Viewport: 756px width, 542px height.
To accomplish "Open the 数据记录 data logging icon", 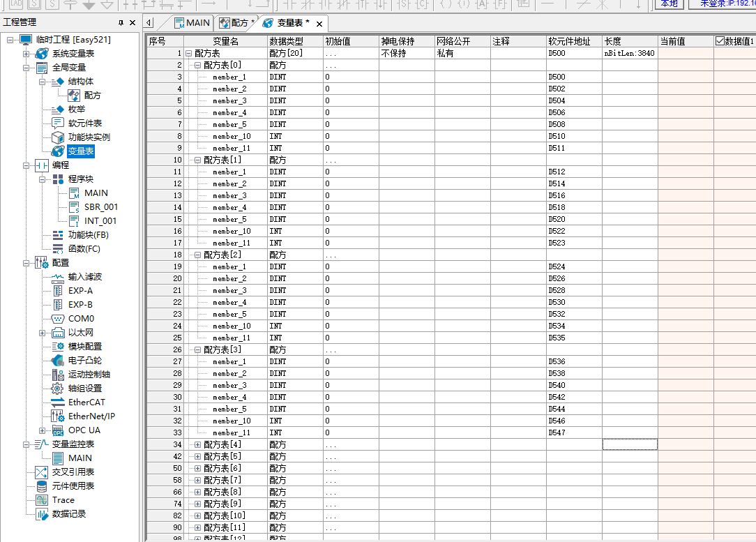I will coord(42,514).
